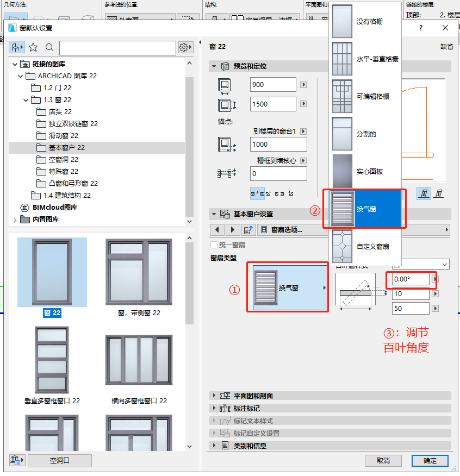This screenshot has width=460, height=476.
Task: Select the rightmost anchor point option
Action: pos(291,193)
